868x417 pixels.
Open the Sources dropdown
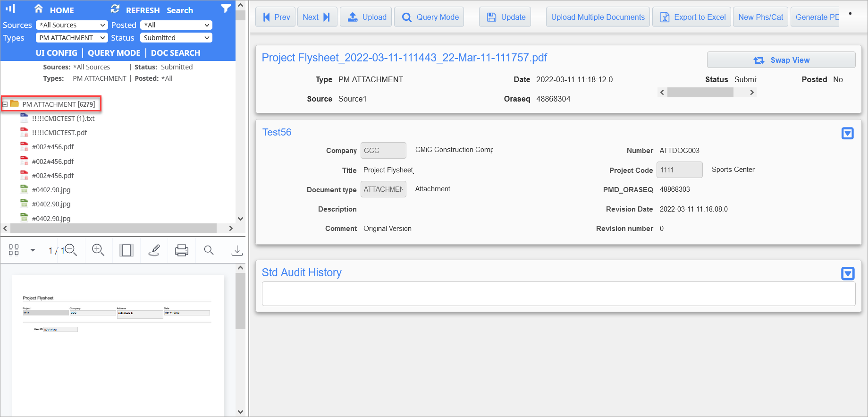[x=72, y=25]
